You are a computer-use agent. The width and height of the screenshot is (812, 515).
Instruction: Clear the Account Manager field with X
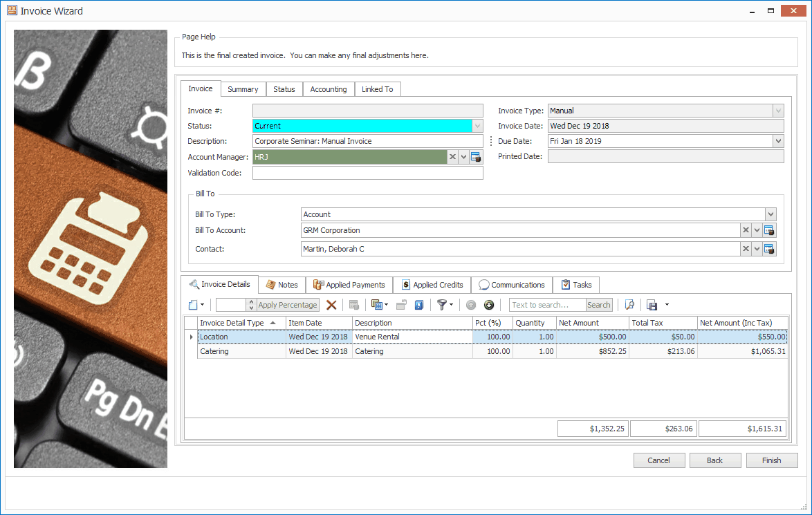[452, 157]
